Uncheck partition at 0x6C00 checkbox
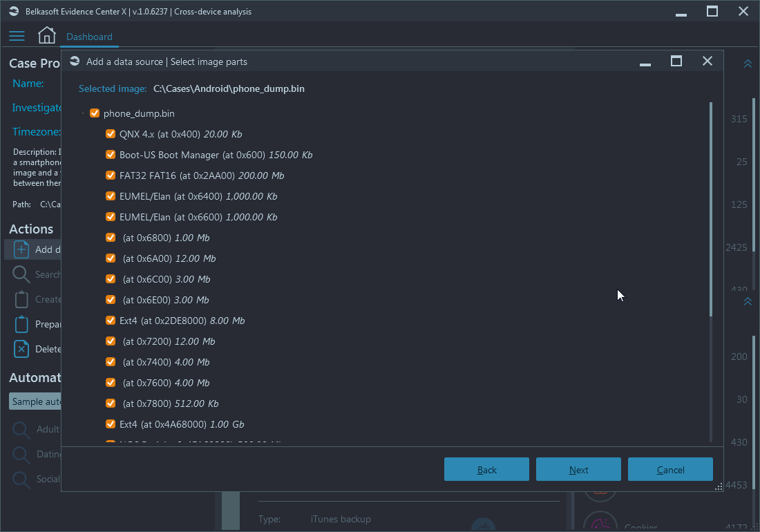The height and width of the screenshot is (532, 760). (111, 279)
